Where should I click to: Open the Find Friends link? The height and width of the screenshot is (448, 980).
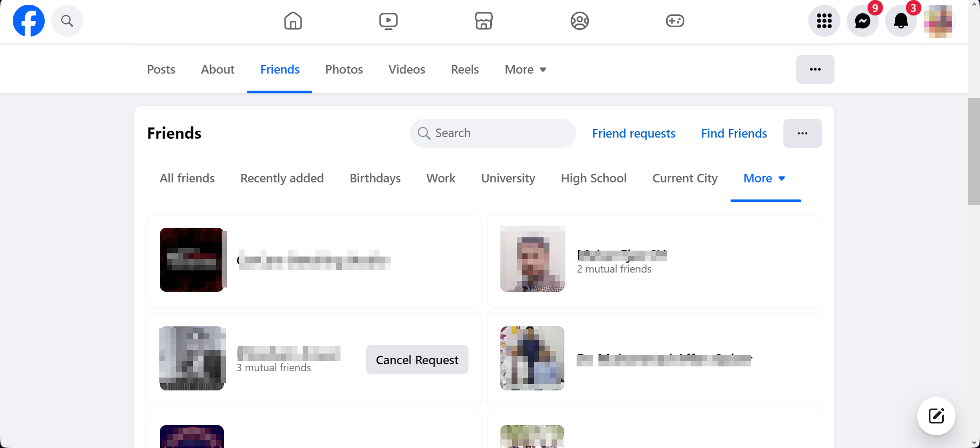point(734,133)
